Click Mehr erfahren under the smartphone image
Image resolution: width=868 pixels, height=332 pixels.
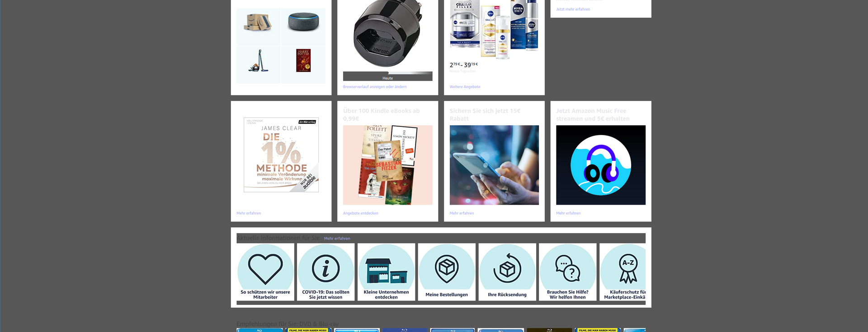tap(462, 213)
